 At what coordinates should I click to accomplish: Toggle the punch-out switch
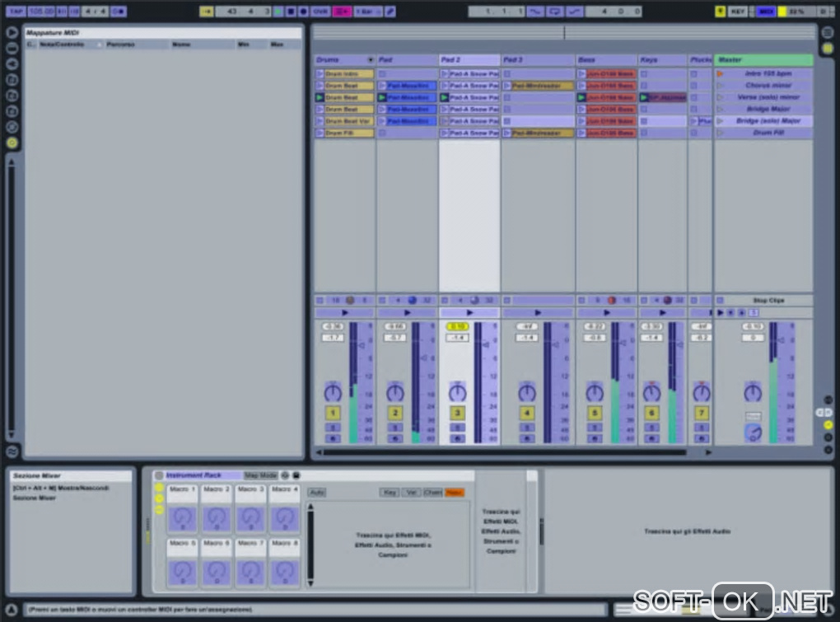574,12
